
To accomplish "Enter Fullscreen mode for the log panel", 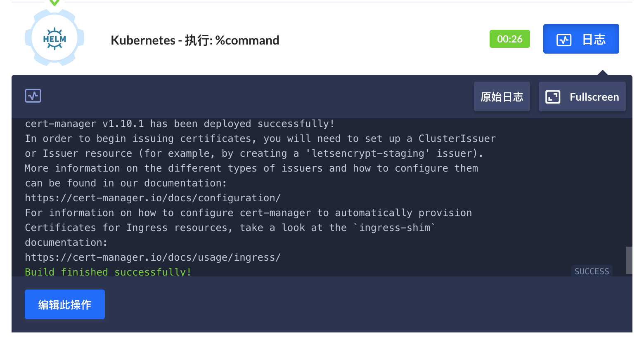I will tap(582, 97).
